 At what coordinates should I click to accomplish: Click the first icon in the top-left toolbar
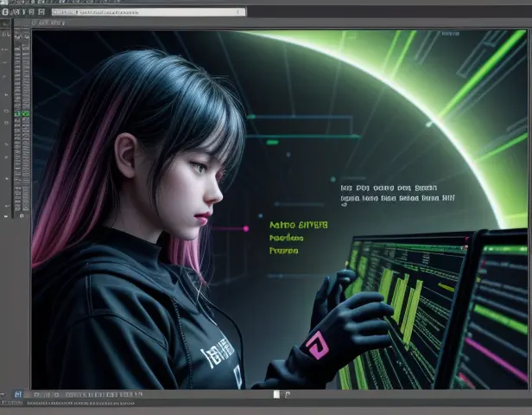point(5,13)
